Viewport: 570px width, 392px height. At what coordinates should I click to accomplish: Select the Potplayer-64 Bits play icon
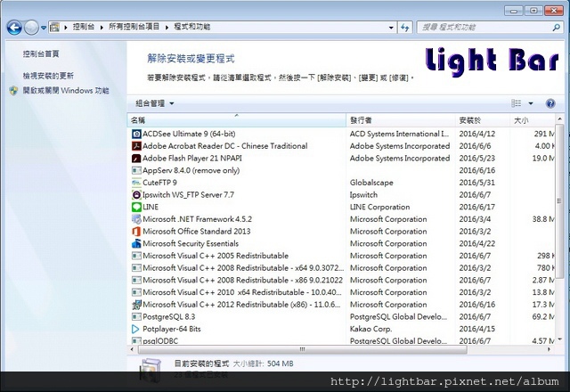(x=135, y=329)
